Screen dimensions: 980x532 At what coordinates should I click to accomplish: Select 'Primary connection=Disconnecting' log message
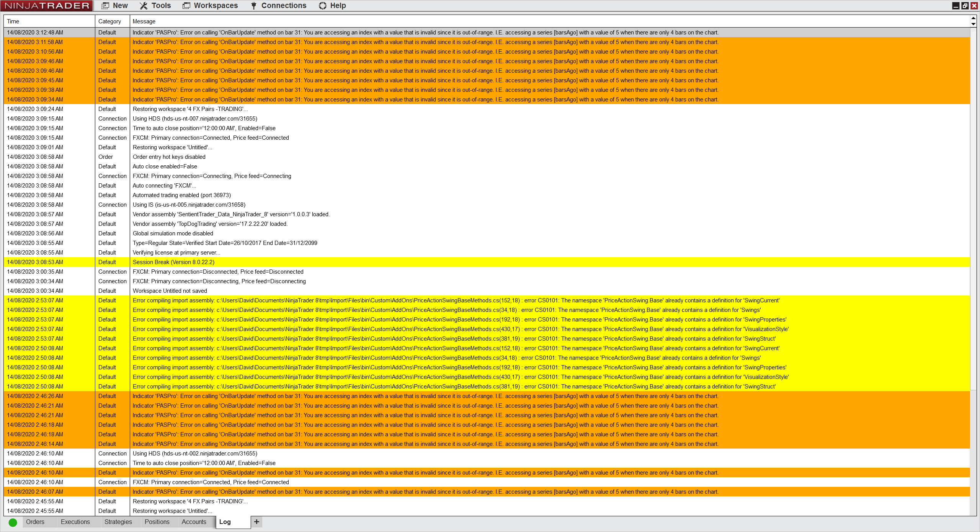(219, 281)
